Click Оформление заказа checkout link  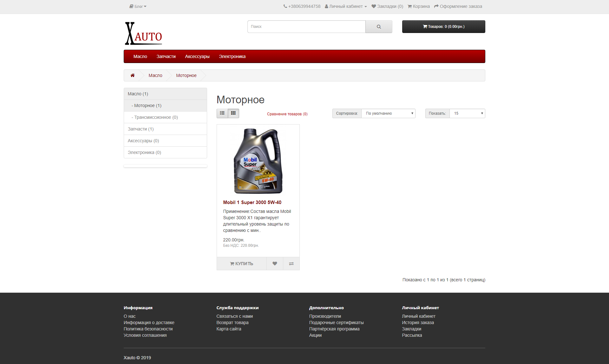[458, 6]
